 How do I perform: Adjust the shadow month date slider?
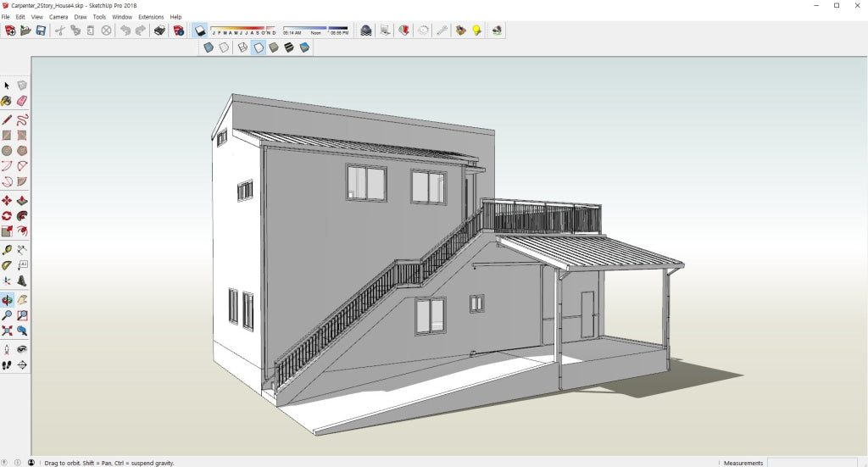[243, 31]
